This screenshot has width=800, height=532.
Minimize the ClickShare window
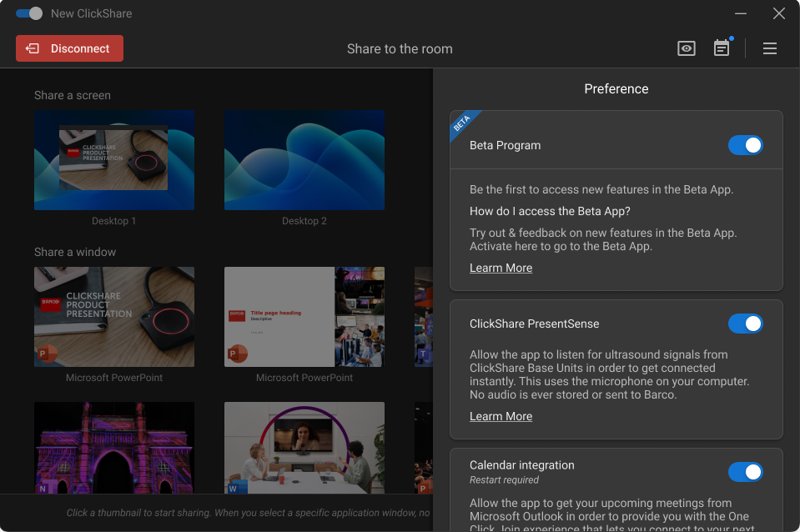740,13
